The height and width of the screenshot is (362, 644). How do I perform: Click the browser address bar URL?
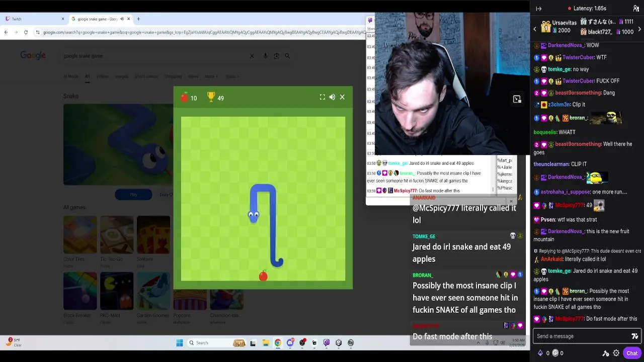[204, 32]
